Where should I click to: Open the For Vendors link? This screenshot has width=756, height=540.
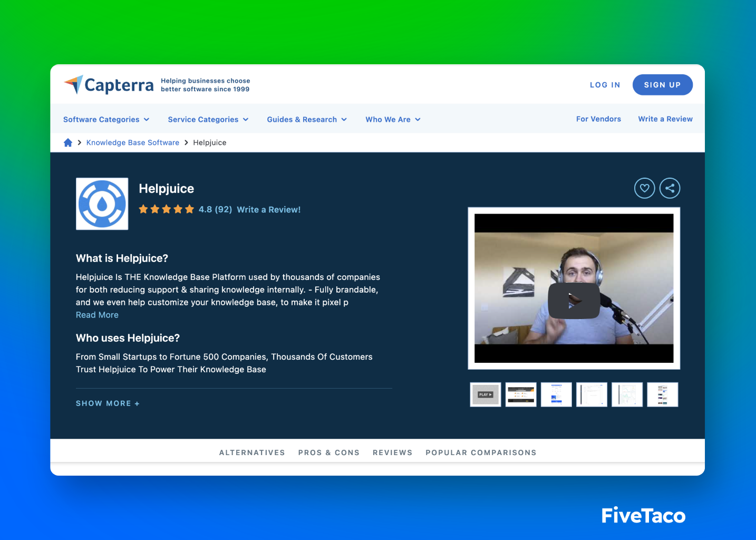(598, 119)
